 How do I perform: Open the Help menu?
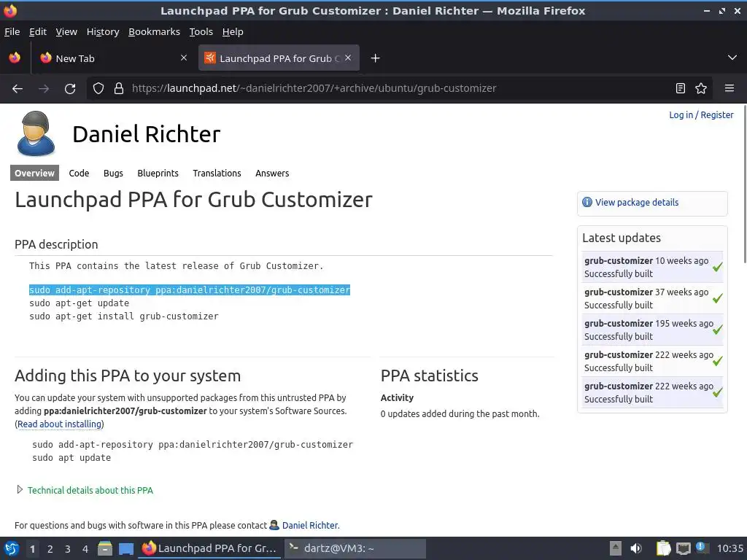(233, 31)
